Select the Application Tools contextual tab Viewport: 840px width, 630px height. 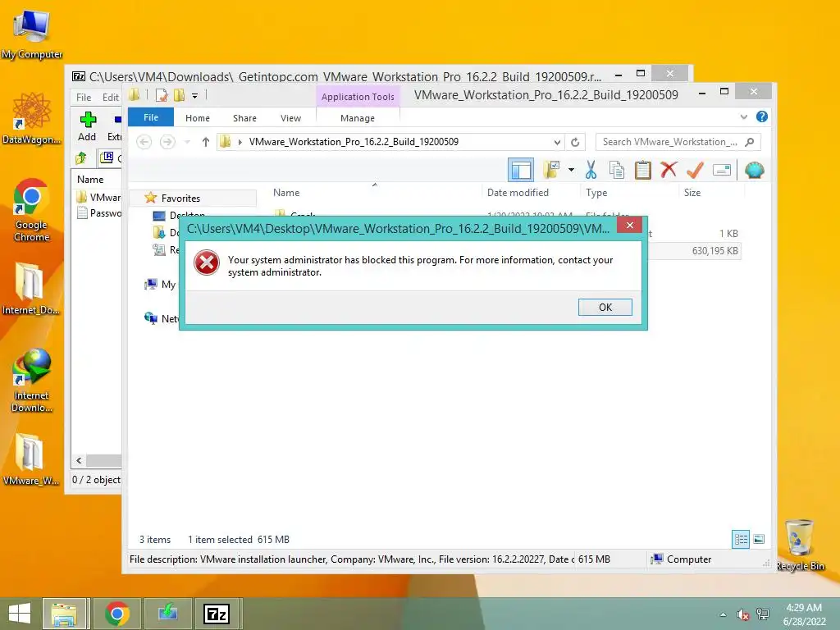[358, 97]
